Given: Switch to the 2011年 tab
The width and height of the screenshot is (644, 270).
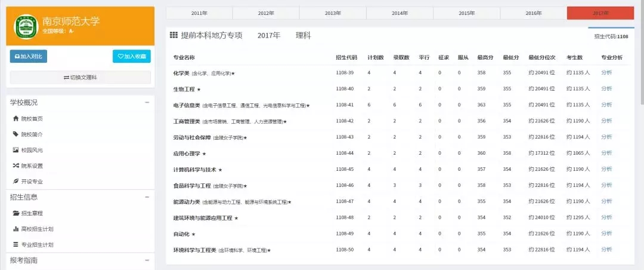Looking at the screenshot, I should click(199, 13).
